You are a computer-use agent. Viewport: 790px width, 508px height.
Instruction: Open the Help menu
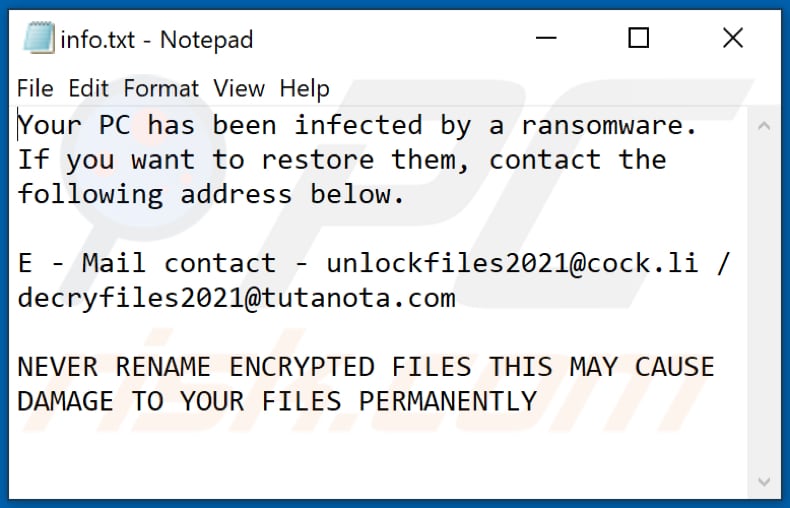303,88
